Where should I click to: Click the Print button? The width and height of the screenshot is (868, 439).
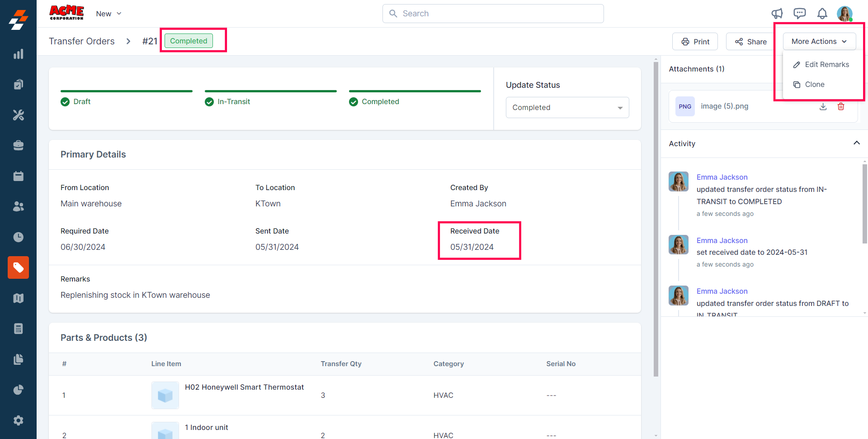695,42
